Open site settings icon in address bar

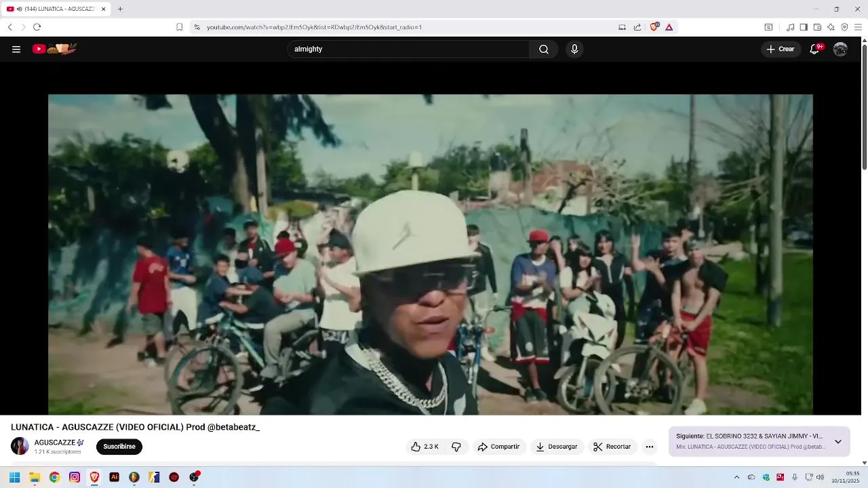coord(197,27)
